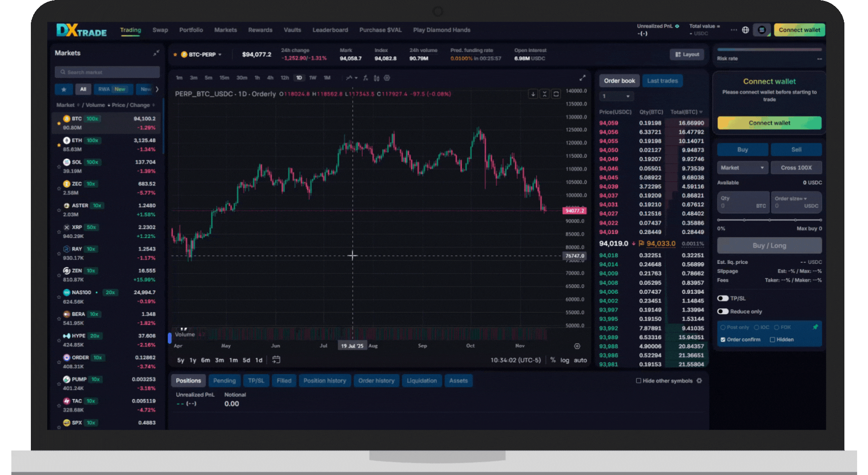This screenshot has width=868, height=475.
Task: Click the camera screenshot icon below the chart
Action: click(x=276, y=360)
